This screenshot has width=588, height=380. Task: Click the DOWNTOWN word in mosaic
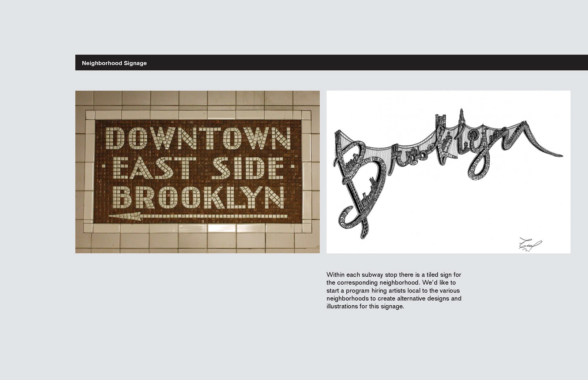(x=198, y=139)
